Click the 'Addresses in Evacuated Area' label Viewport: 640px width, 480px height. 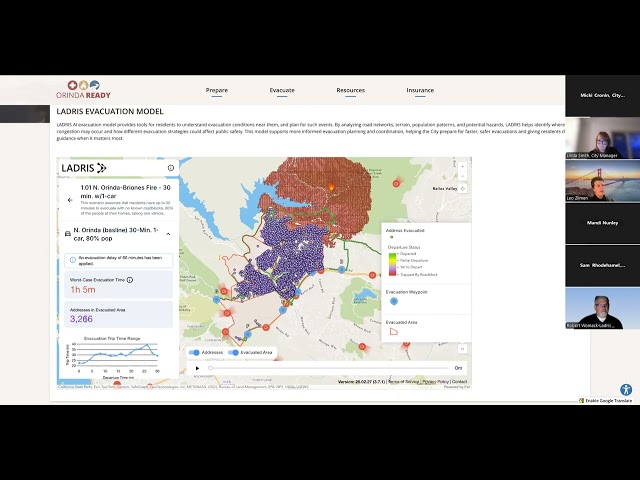click(x=98, y=310)
